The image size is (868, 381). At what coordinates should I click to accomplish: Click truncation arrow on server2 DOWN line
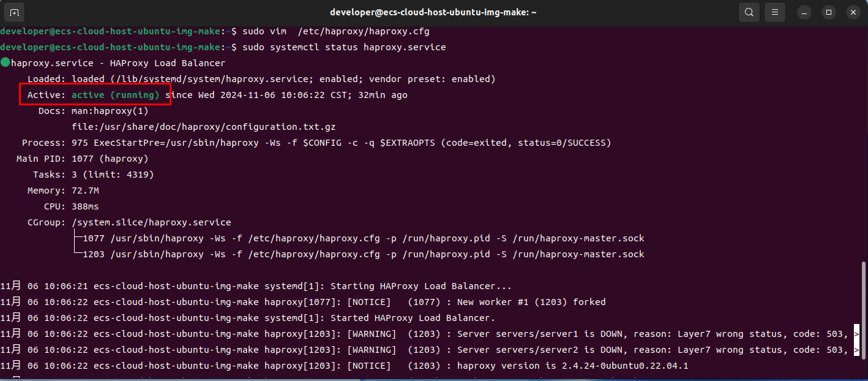856,350
